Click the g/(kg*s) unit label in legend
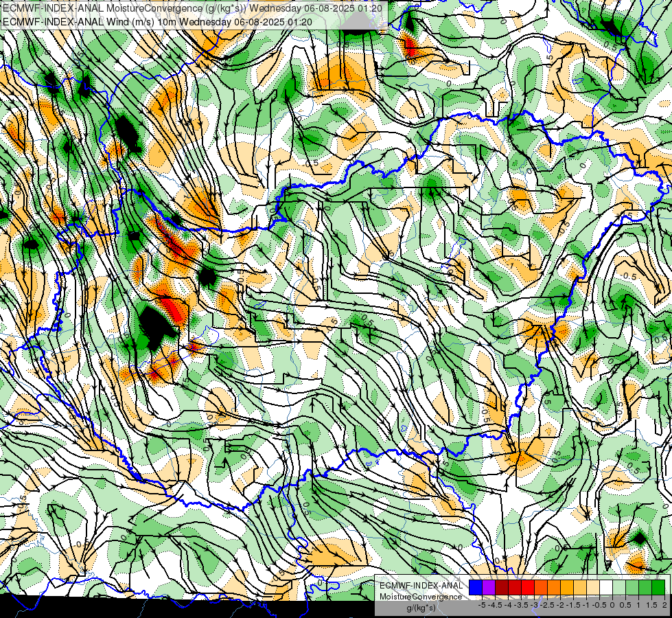The height and width of the screenshot is (618, 672). (421, 608)
